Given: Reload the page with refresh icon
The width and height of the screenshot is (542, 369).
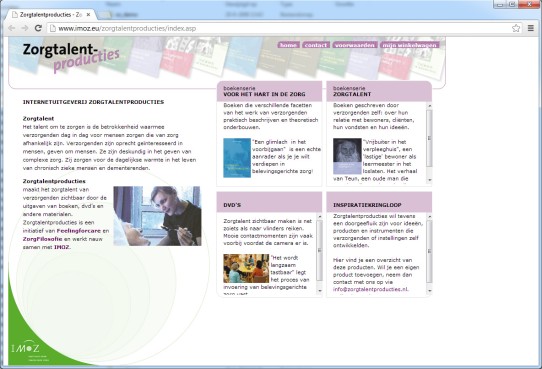Looking at the screenshot, I should tap(38, 28).
